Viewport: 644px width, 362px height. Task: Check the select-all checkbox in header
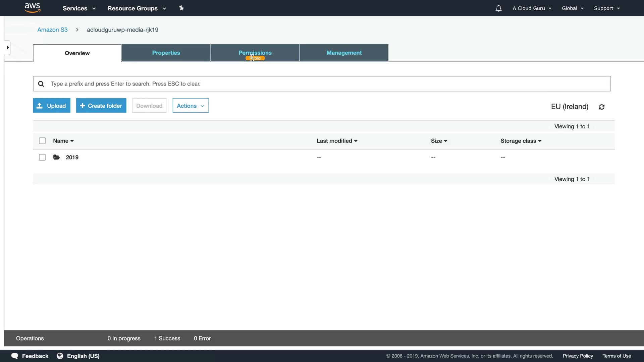coord(42,141)
